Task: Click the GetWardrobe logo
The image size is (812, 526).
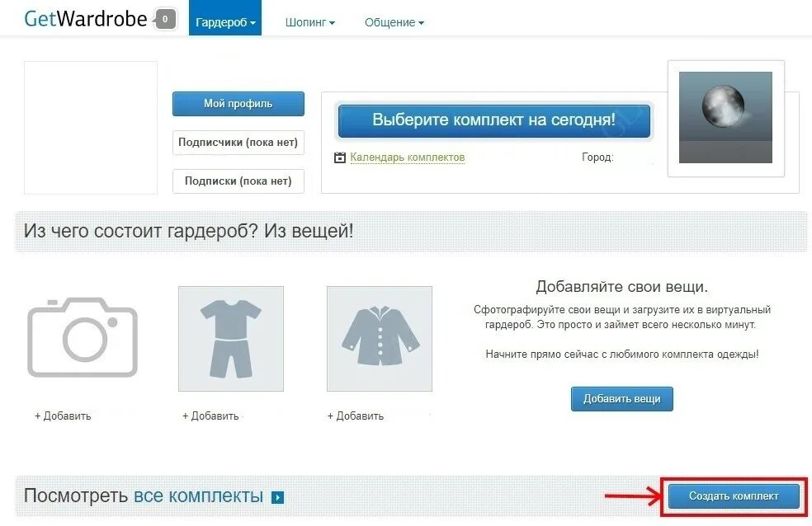Action: coord(86,19)
